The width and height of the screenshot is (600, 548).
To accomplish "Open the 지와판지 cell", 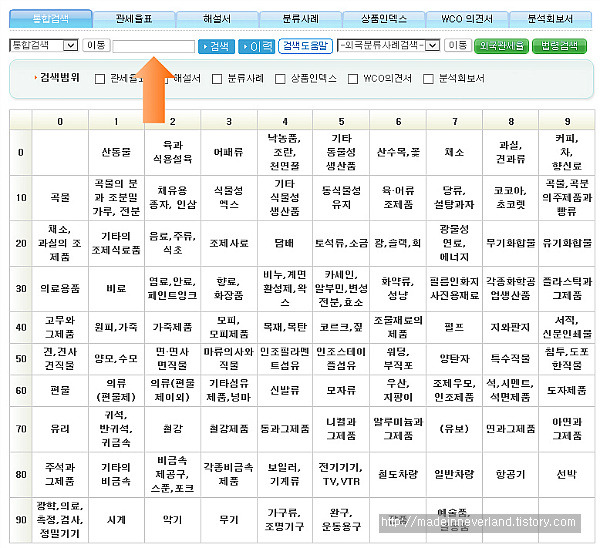I will pyautogui.click(x=510, y=327).
